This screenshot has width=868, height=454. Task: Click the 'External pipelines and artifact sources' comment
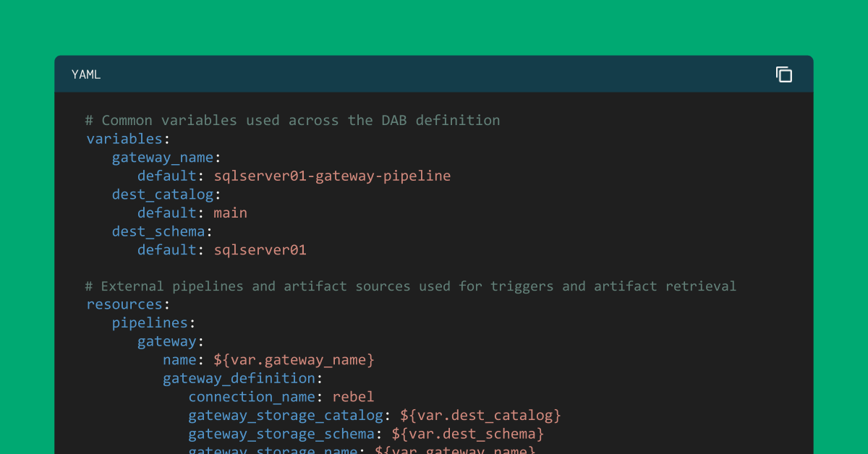pyautogui.click(x=410, y=286)
